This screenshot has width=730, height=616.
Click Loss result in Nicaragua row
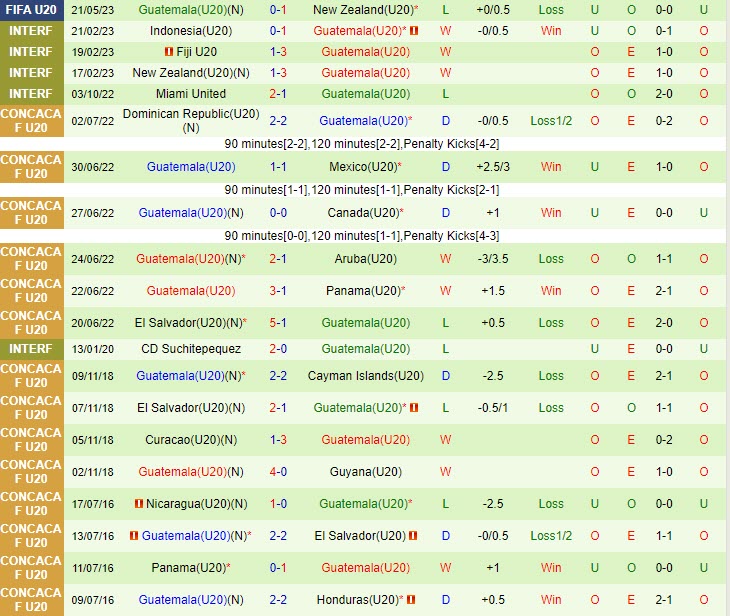point(551,503)
